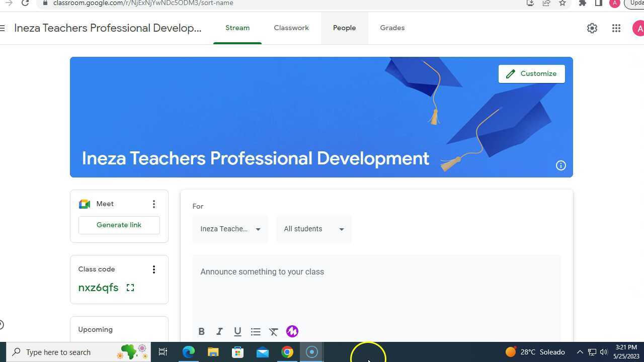Toggle underline formatting
Screen dimensions: 644x362
point(237,331)
